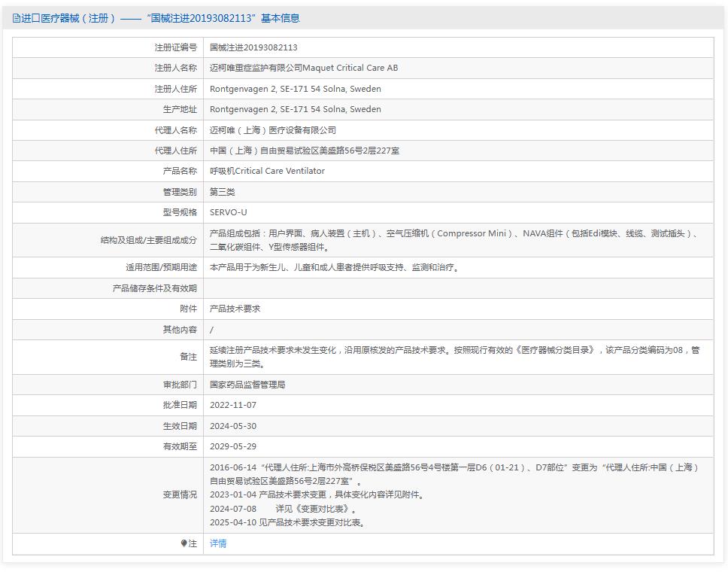Click the attachment value 产品技术要求

coord(235,309)
